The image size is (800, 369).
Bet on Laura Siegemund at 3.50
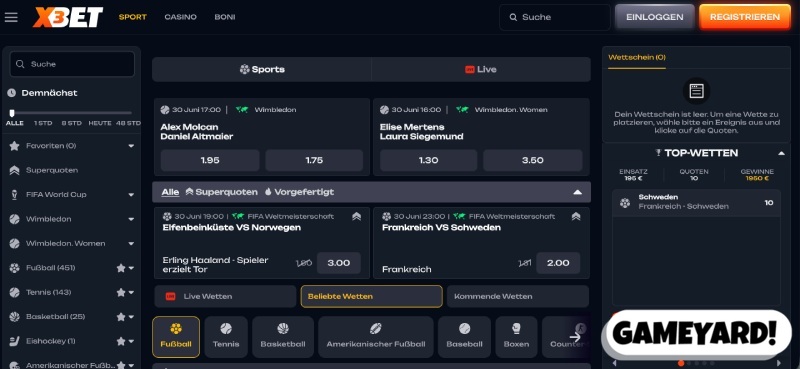click(x=533, y=160)
